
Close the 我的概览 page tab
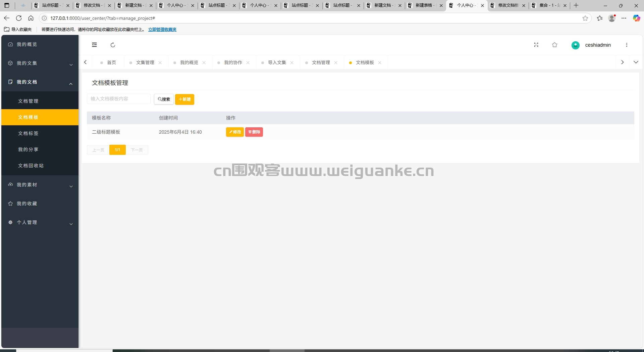(x=204, y=63)
